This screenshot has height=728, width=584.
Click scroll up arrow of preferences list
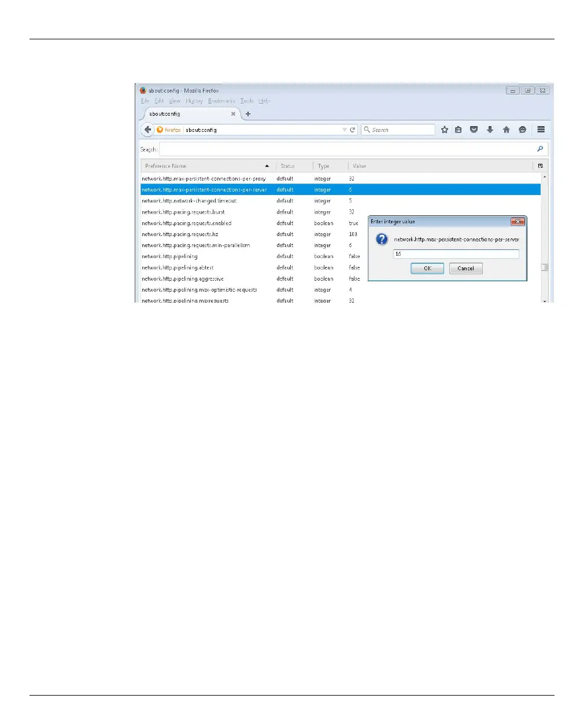pyautogui.click(x=544, y=176)
